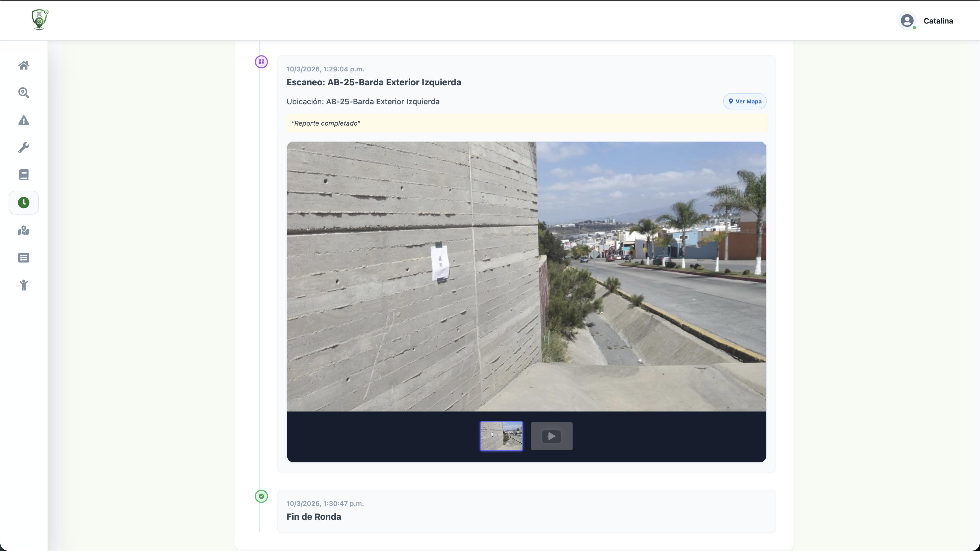
Task: Click the user avatar icon
Action: click(x=907, y=21)
